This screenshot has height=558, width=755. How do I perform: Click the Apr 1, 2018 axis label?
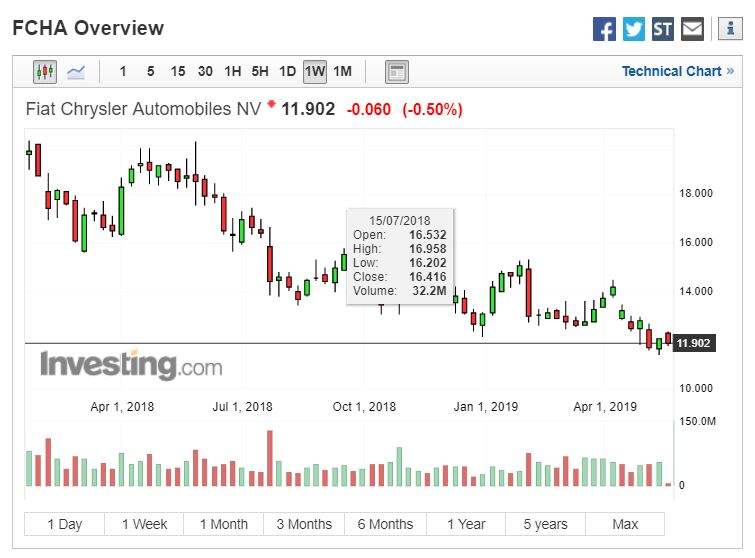122,407
